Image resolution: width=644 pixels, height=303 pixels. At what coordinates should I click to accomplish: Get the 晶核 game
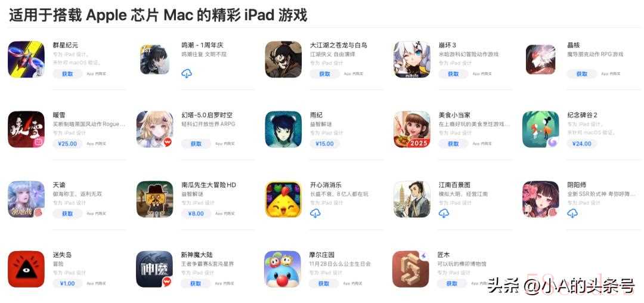(581, 74)
